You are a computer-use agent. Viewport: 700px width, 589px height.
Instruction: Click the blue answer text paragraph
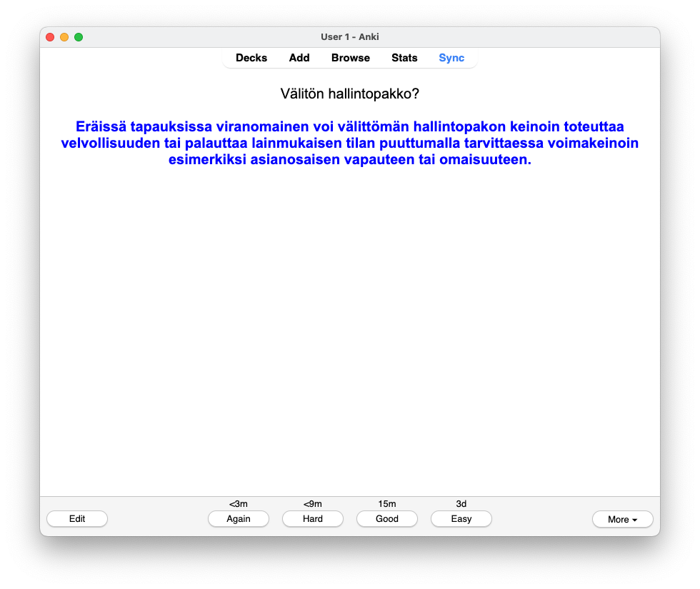click(x=350, y=143)
